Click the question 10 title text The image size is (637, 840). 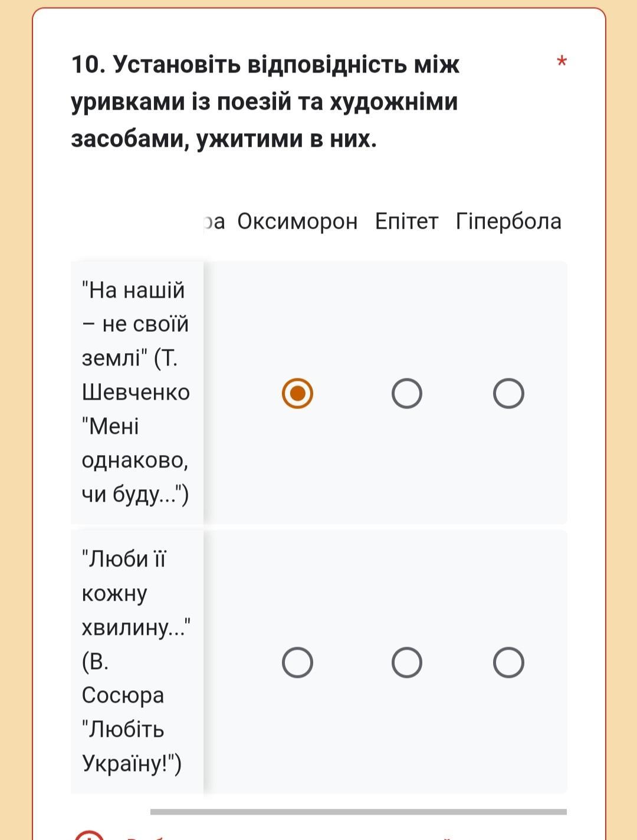(x=265, y=101)
